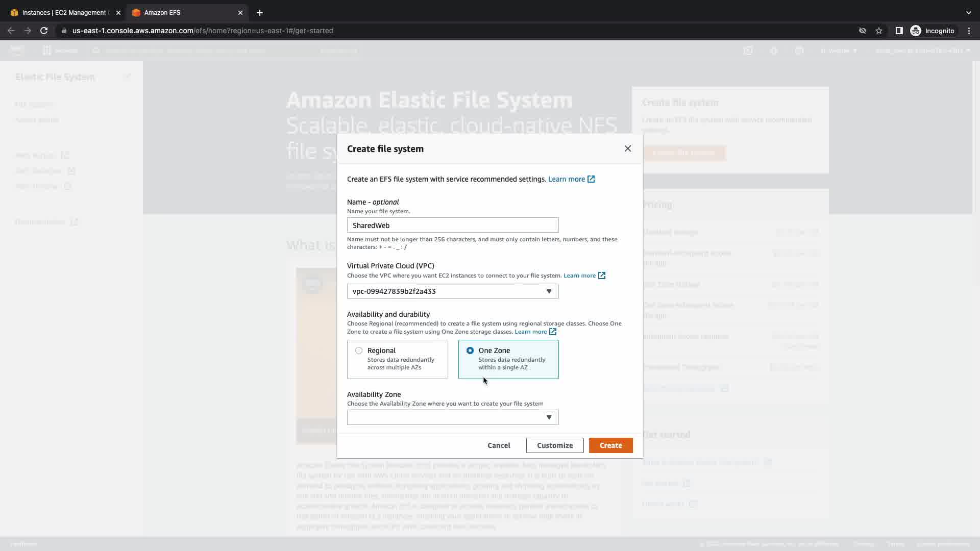Click the Customize button

click(554, 445)
